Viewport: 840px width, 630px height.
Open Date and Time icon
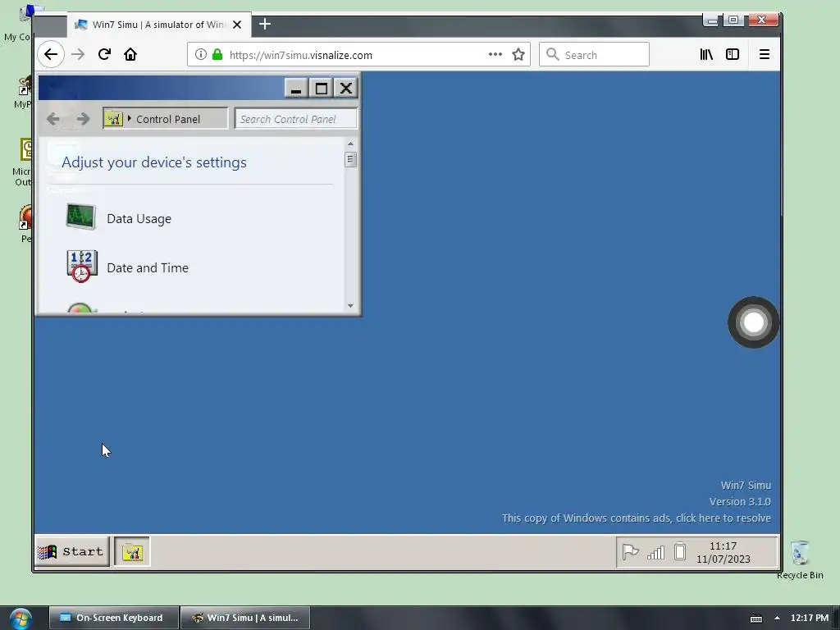pyautogui.click(x=81, y=267)
